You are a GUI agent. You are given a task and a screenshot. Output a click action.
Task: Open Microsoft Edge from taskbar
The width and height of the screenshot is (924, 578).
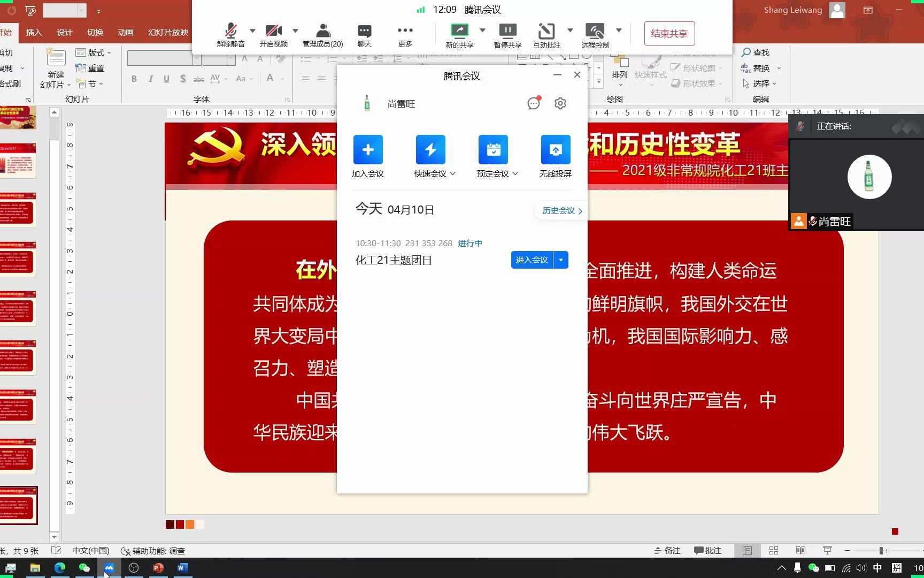(x=59, y=568)
